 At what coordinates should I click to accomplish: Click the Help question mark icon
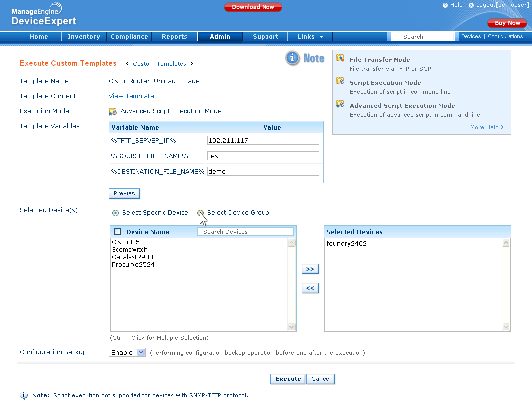pyautogui.click(x=445, y=5)
